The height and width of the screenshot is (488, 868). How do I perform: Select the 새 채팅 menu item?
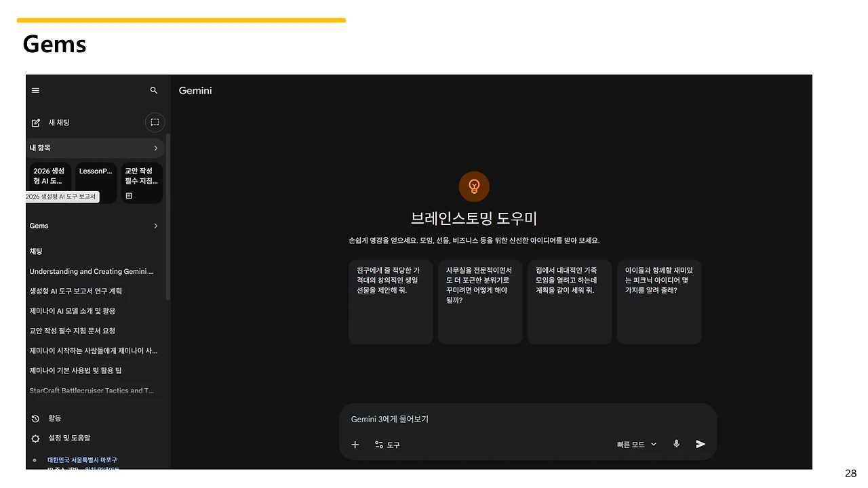58,122
